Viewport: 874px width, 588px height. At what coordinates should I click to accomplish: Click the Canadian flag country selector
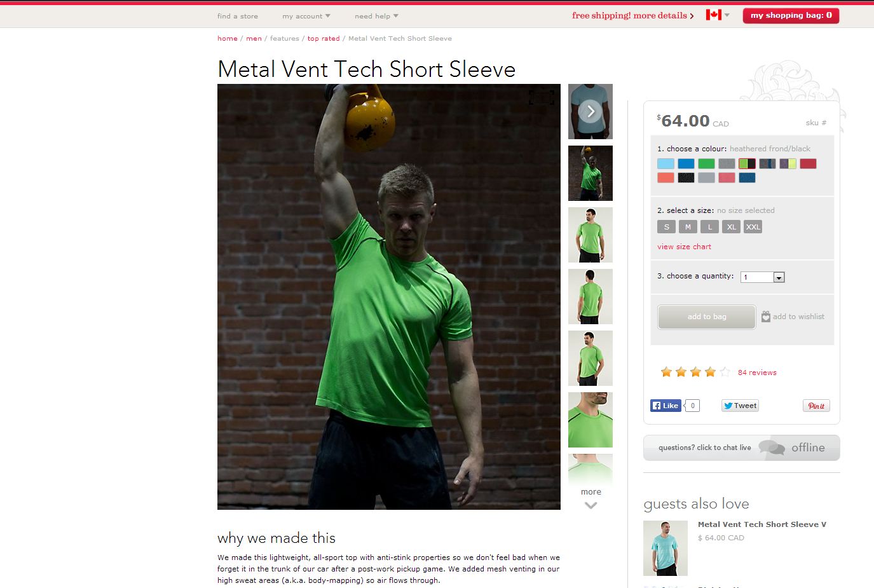[x=717, y=15]
